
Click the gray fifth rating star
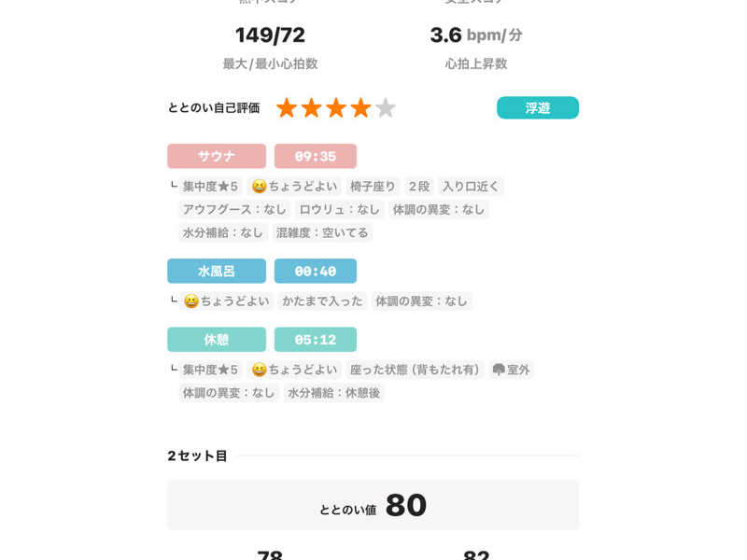point(386,108)
